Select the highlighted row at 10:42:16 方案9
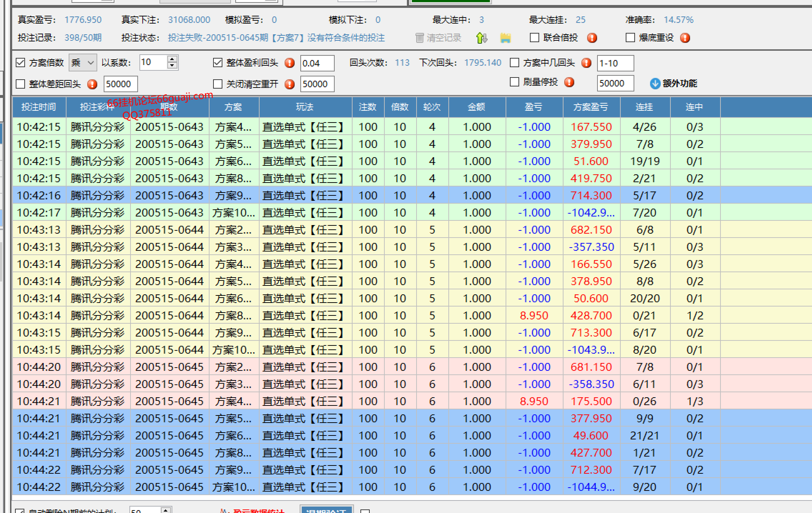The width and height of the screenshot is (812, 513). tap(412, 195)
